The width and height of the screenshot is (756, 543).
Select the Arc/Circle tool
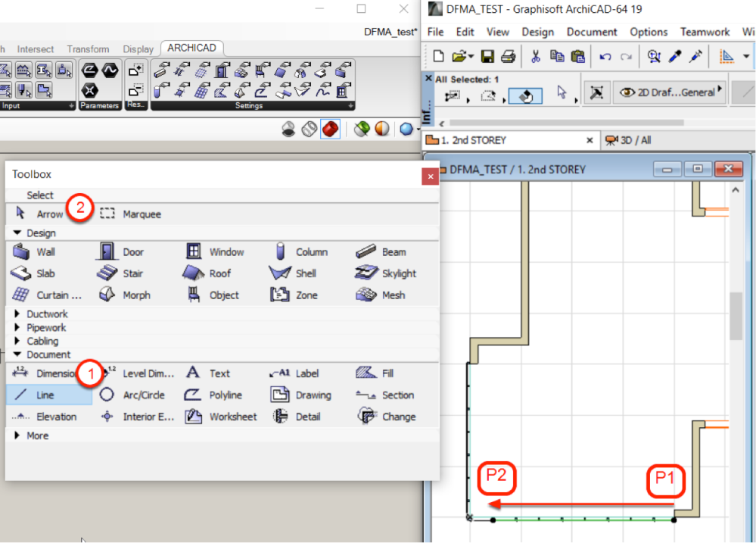click(132, 395)
